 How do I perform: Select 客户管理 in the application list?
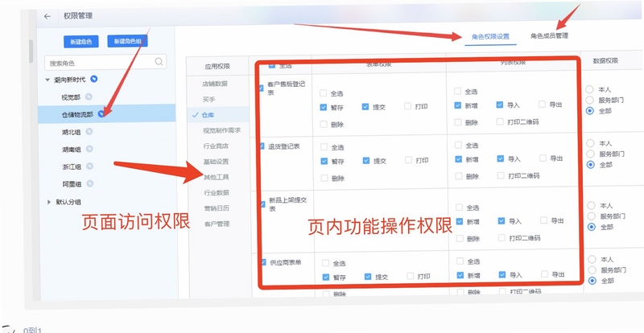[217, 224]
